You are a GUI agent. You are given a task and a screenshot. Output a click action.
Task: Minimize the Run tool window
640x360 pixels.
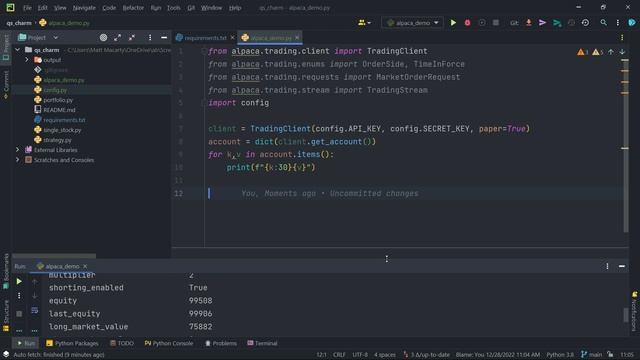click(622, 266)
